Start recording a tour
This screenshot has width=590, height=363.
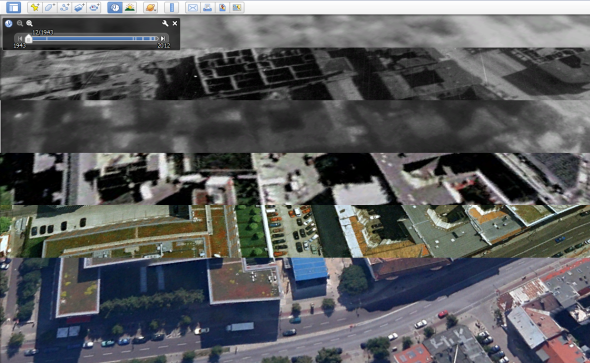pos(94,7)
